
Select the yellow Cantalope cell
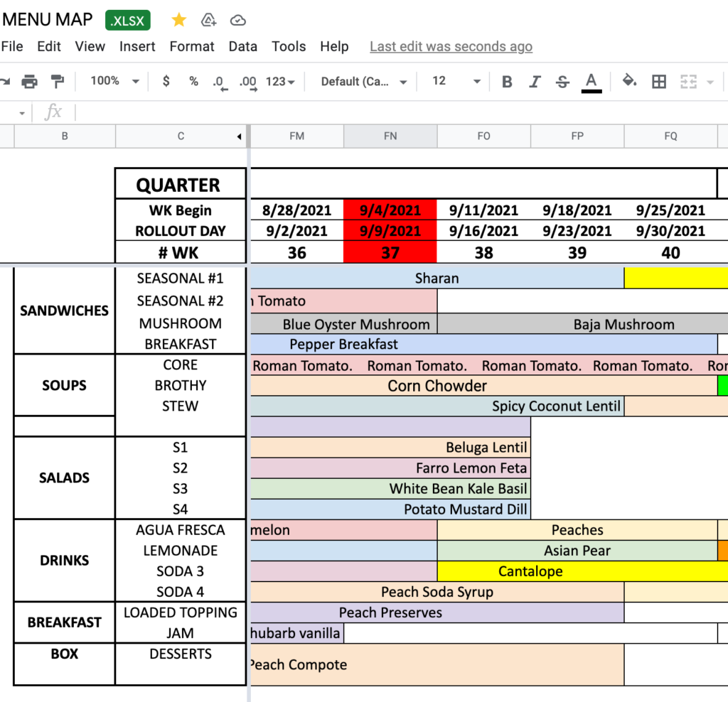coord(583,571)
